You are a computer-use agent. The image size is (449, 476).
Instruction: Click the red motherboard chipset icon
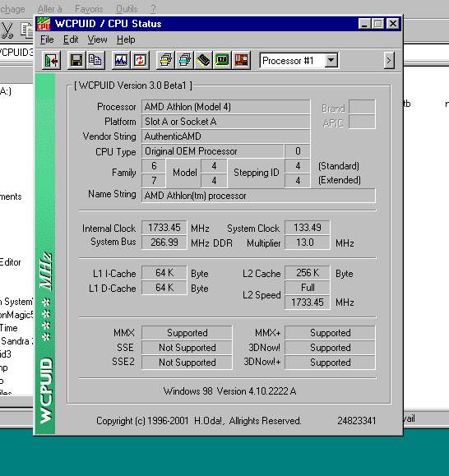click(x=241, y=61)
